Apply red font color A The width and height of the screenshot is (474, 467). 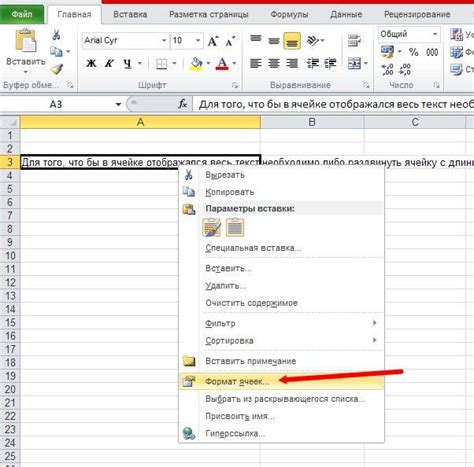pos(222,63)
